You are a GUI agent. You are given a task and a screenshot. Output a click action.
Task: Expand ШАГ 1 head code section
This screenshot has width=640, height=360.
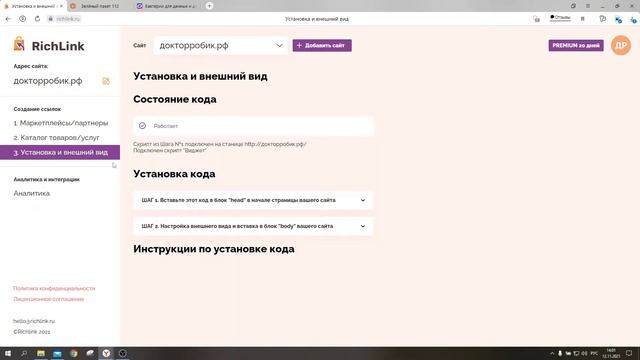tap(253, 200)
